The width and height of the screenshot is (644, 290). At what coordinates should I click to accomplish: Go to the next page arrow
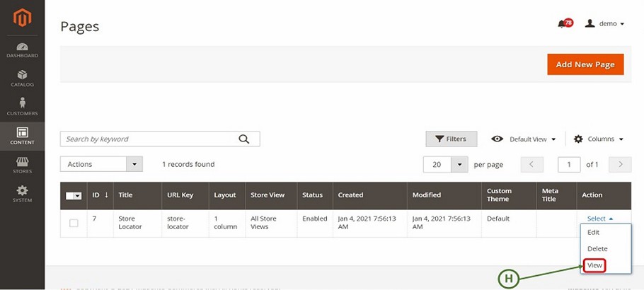pyautogui.click(x=620, y=164)
